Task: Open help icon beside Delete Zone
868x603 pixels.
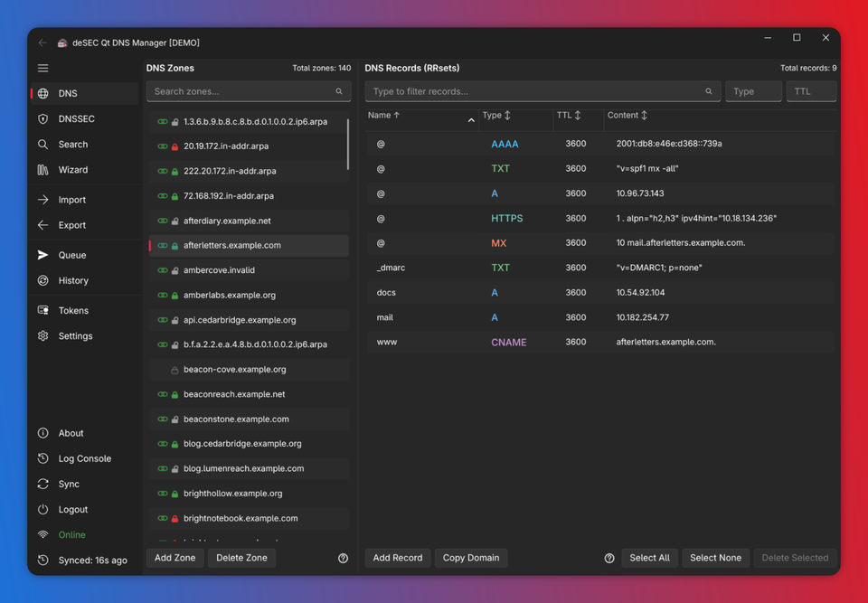Action: pyautogui.click(x=344, y=558)
